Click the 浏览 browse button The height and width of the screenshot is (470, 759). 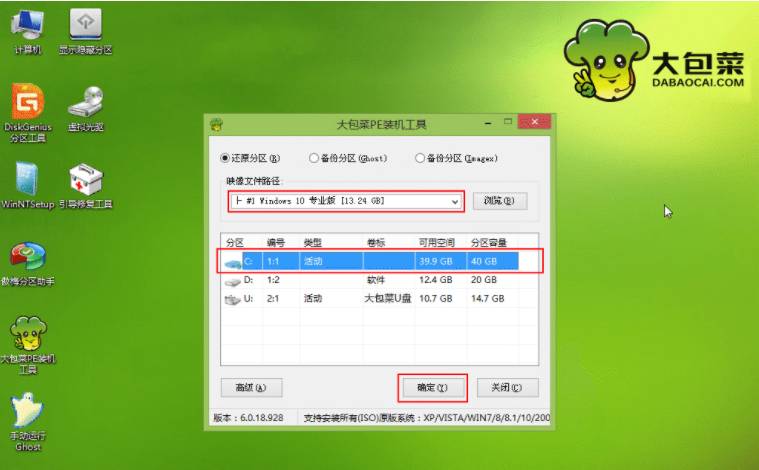499,201
